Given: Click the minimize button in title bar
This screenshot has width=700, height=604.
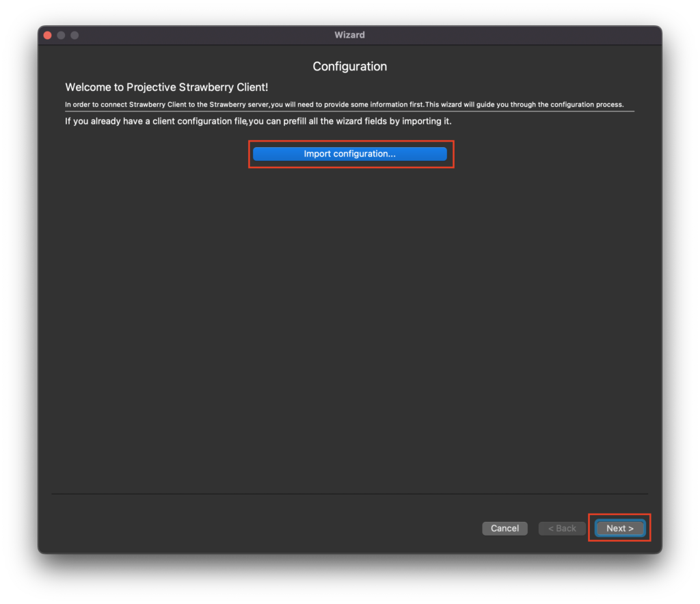Looking at the screenshot, I should [x=61, y=35].
